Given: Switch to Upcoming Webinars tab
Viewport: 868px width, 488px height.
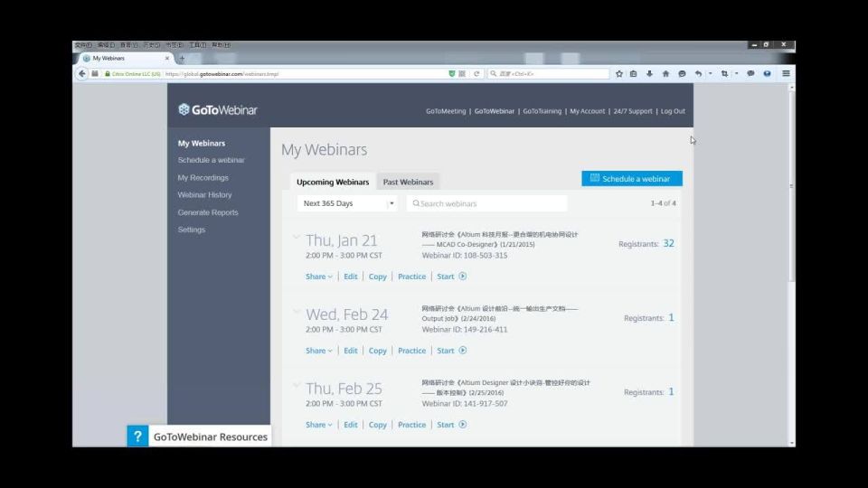Looking at the screenshot, I should point(333,182).
